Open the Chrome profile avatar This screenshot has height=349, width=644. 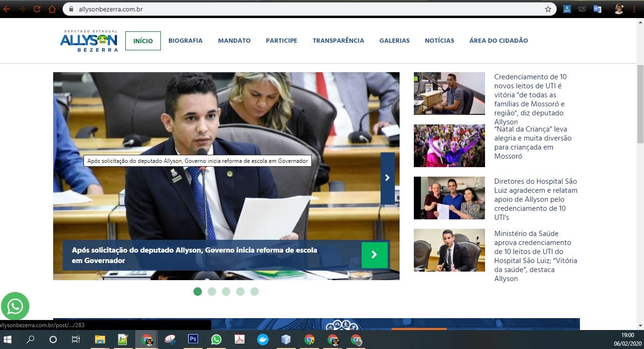619,9
